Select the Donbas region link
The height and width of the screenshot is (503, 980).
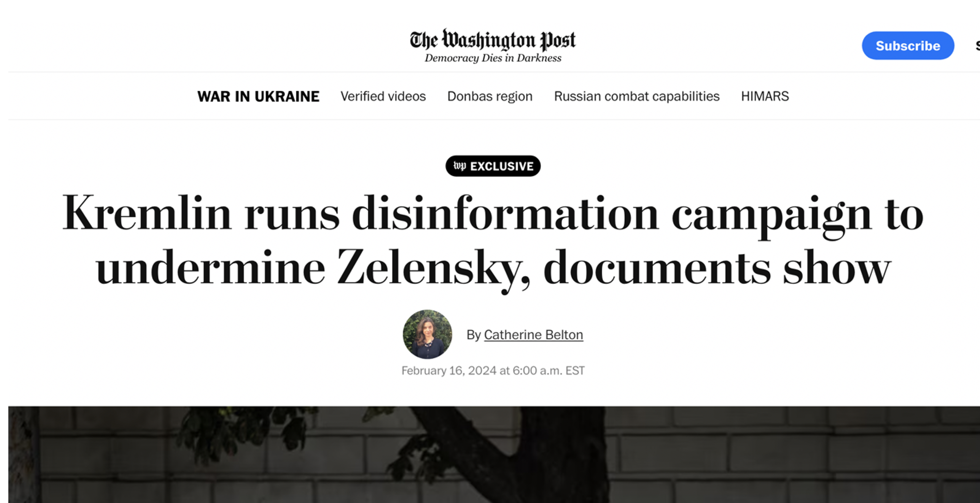click(x=490, y=96)
